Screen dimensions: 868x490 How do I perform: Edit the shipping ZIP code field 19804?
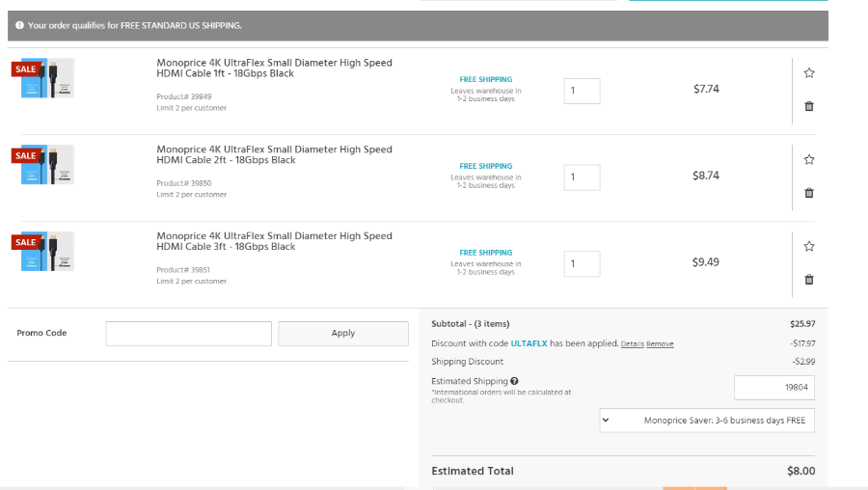[773, 388]
